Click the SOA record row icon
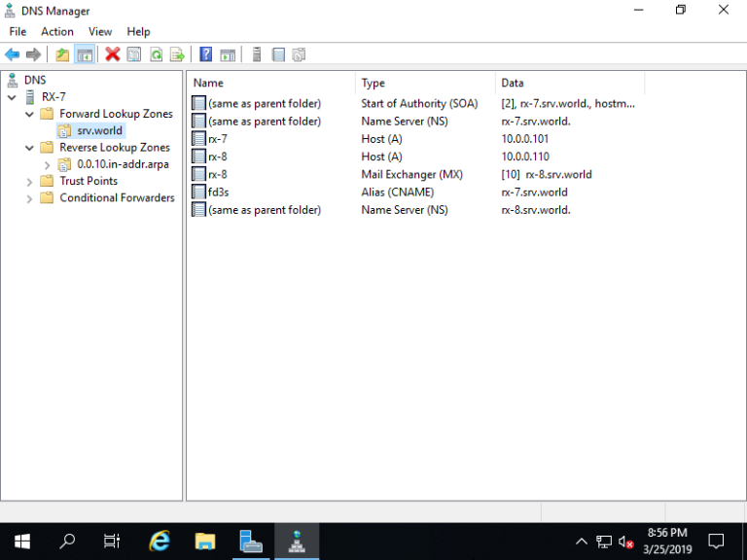The image size is (747, 560). pos(198,103)
